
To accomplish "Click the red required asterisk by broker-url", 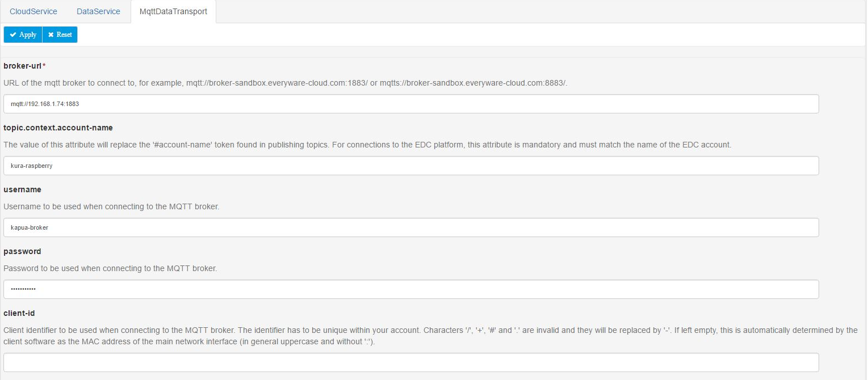I will coord(44,65).
